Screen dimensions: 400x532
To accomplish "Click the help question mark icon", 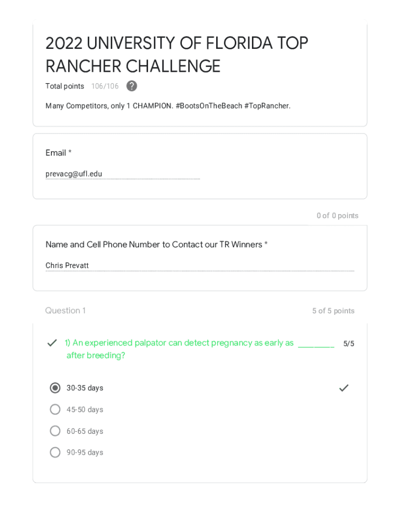I will [132, 86].
